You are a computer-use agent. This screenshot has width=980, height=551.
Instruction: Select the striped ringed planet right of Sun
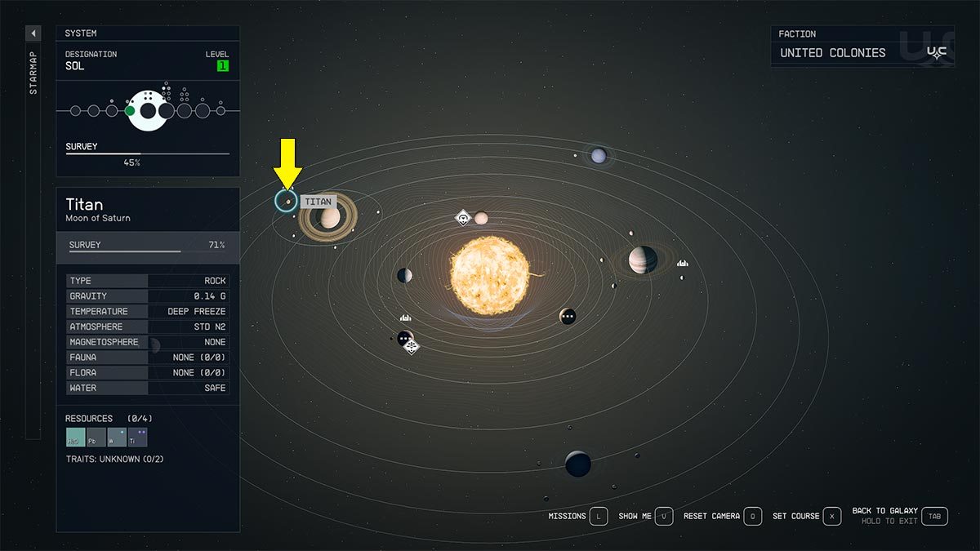click(643, 260)
